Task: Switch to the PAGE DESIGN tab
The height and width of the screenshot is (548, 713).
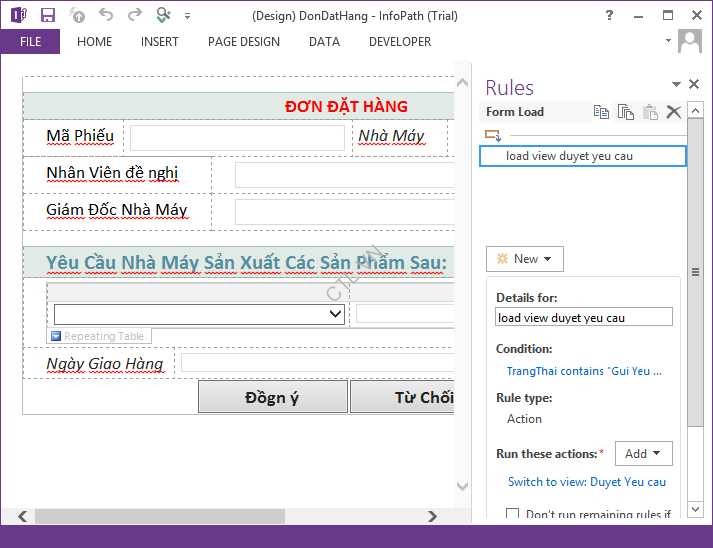Action: [x=244, y=42]
